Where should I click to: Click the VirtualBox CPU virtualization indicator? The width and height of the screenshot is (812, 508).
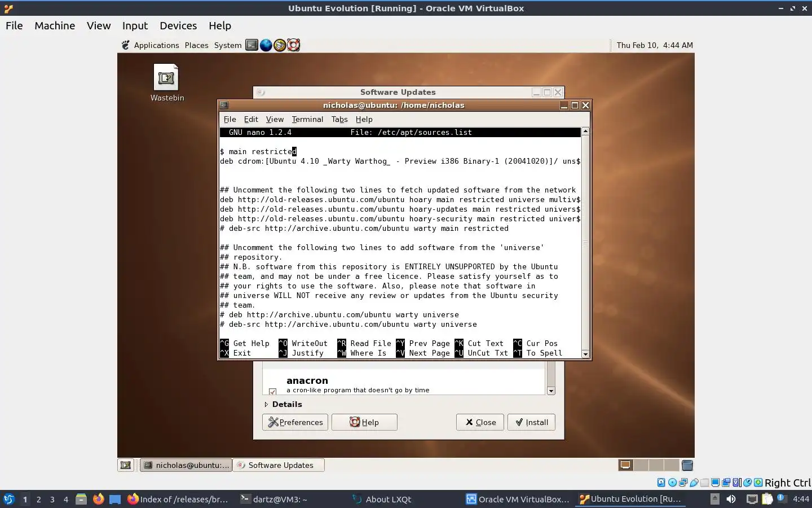(x=736, y=483)
